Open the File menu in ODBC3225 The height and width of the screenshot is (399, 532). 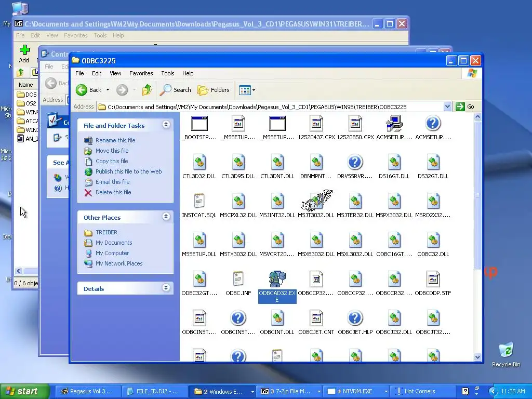(x=79, y=73)
